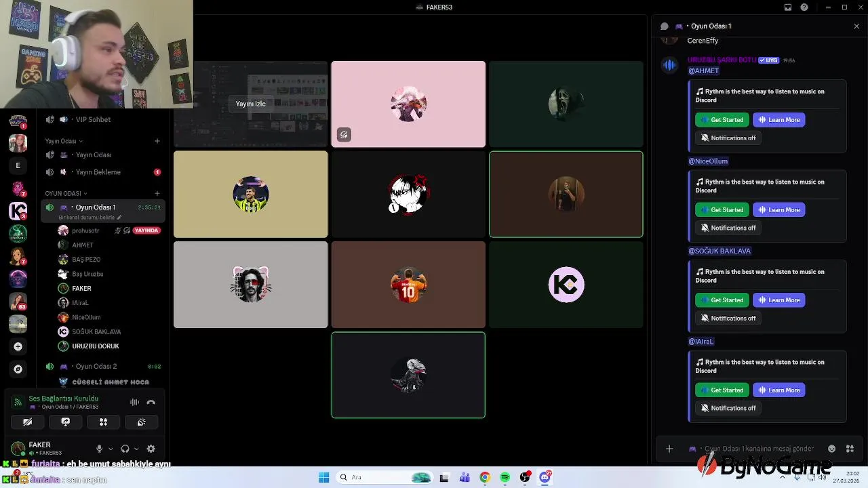
Task: Open the Discover servers compass icon
Action: tap(18, 369)
